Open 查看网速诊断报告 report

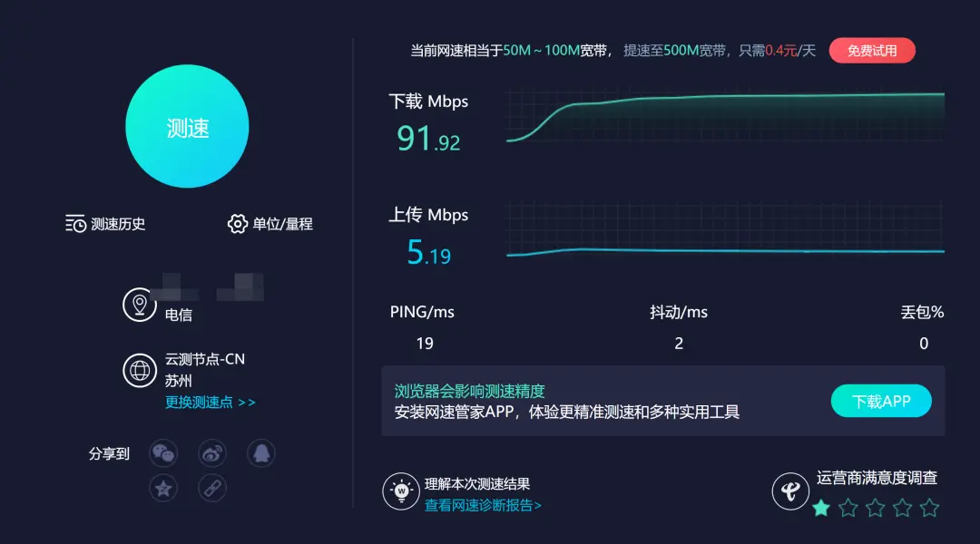(x=480, y=507)
